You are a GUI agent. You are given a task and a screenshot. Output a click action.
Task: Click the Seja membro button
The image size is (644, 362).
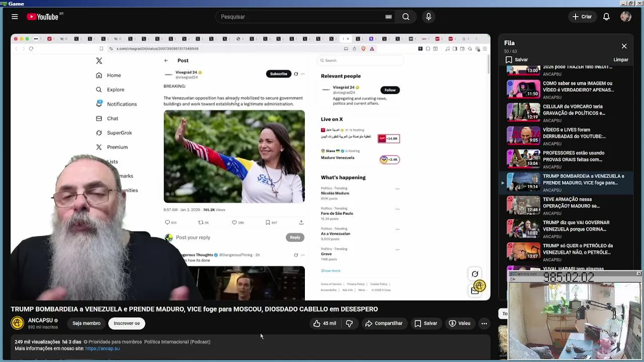click(86, 323)
